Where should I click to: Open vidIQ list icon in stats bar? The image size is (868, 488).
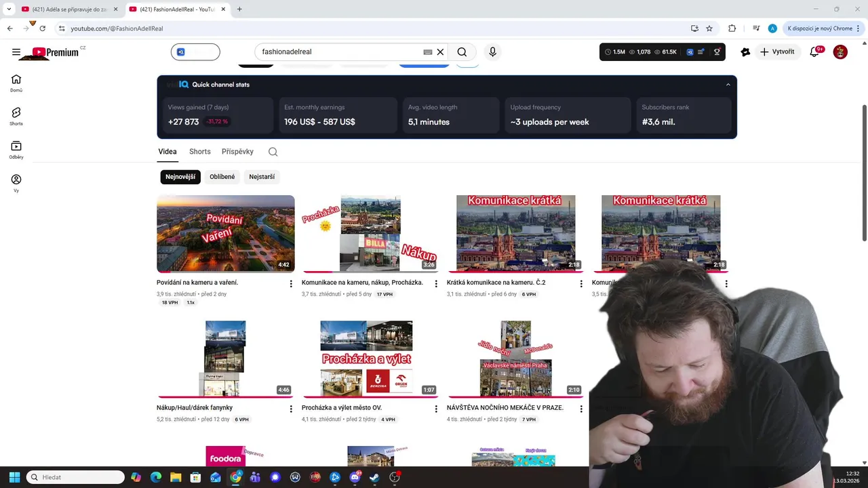701,52
